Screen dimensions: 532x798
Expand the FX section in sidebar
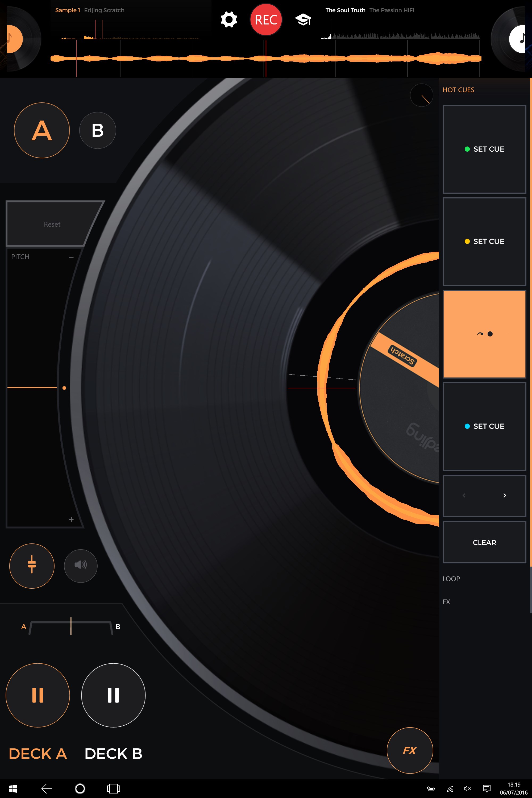[x=447, y=602]
